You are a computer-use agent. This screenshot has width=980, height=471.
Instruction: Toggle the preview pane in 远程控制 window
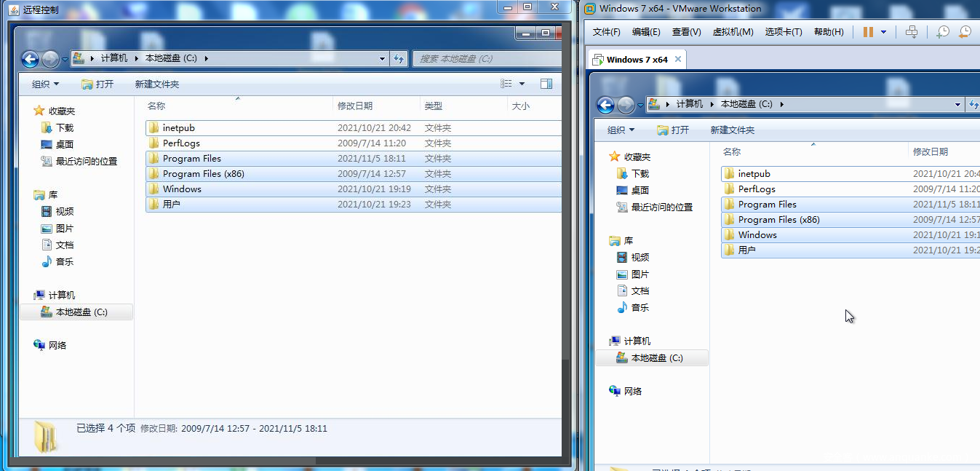(x=546, y=84)
